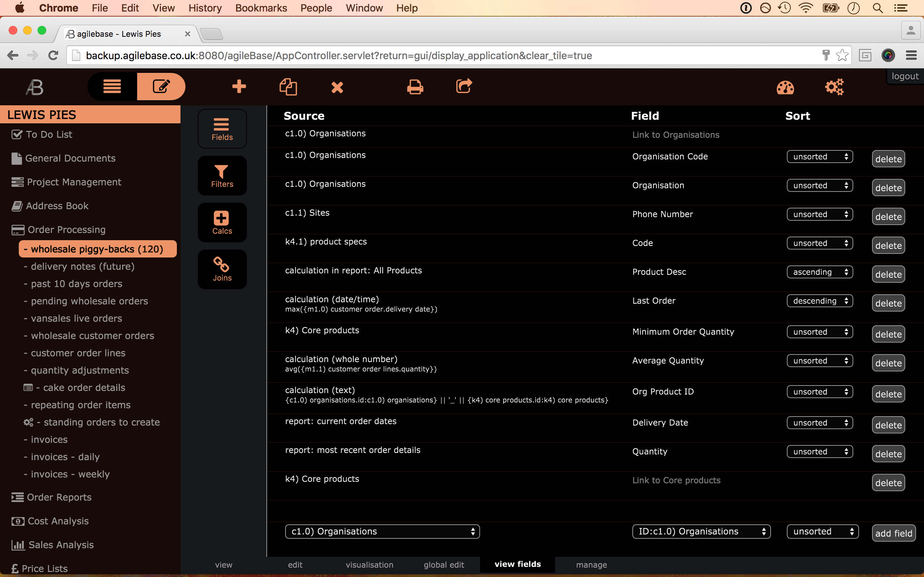Click the orange X delete record icon
Image resolution: width=924 pixels, height=577 pixels.
tap(337, 87)
